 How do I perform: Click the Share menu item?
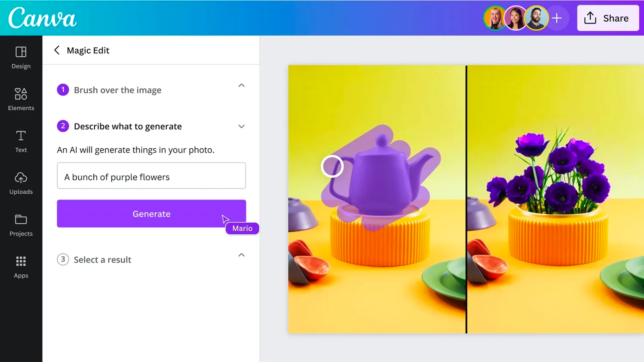[608, 18]
